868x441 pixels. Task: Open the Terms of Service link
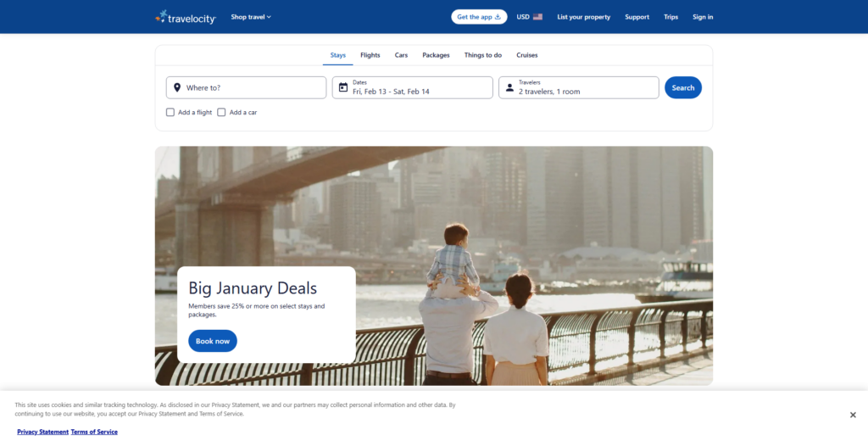[94, 432]
